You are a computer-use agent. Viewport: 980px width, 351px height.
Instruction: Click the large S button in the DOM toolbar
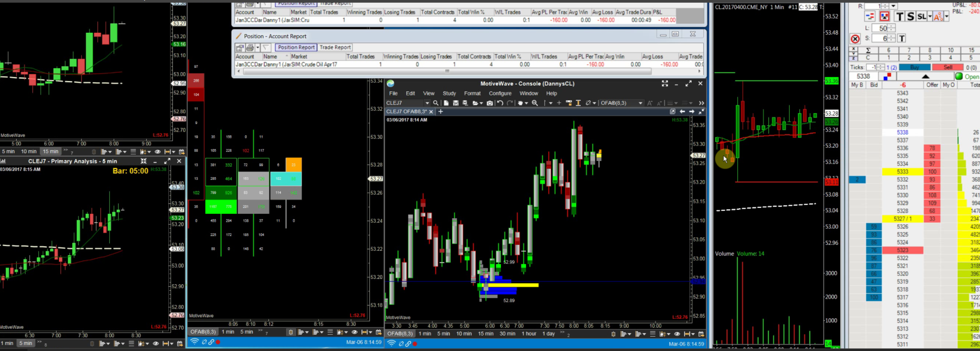click(x=910, y=17)
